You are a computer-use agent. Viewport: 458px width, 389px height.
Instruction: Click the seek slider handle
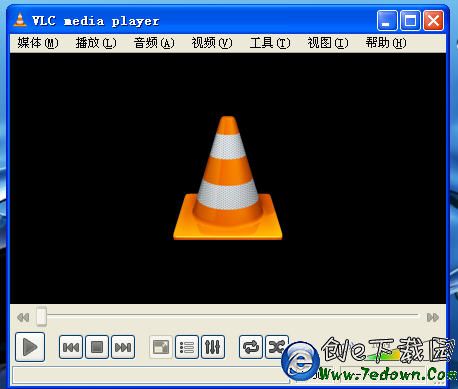[x=41, y=316]
